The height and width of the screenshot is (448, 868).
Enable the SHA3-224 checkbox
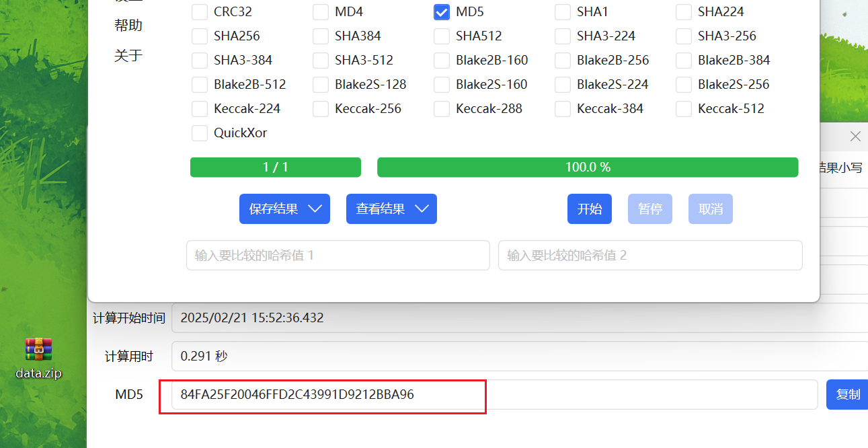pyautogui.click(x=563, y=36)
